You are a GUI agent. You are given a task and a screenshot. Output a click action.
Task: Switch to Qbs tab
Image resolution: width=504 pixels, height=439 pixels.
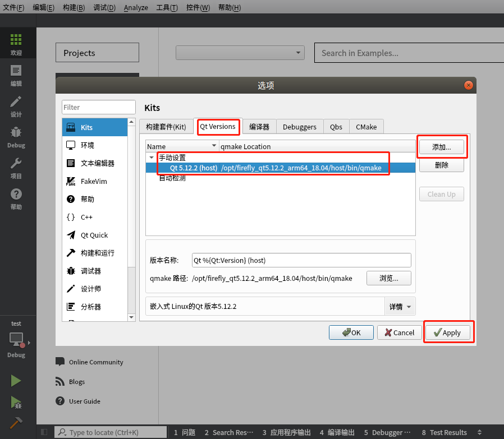(x=336, y=127)
